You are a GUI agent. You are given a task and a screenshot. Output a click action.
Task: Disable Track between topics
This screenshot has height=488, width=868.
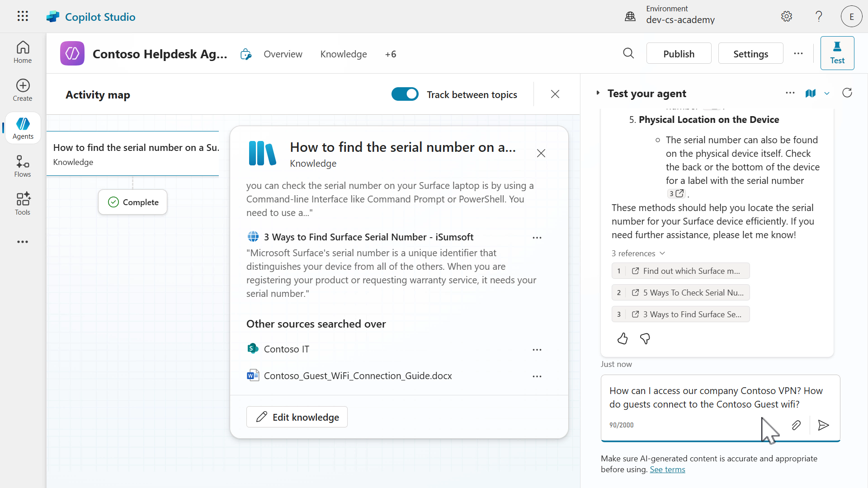[405, 94]
